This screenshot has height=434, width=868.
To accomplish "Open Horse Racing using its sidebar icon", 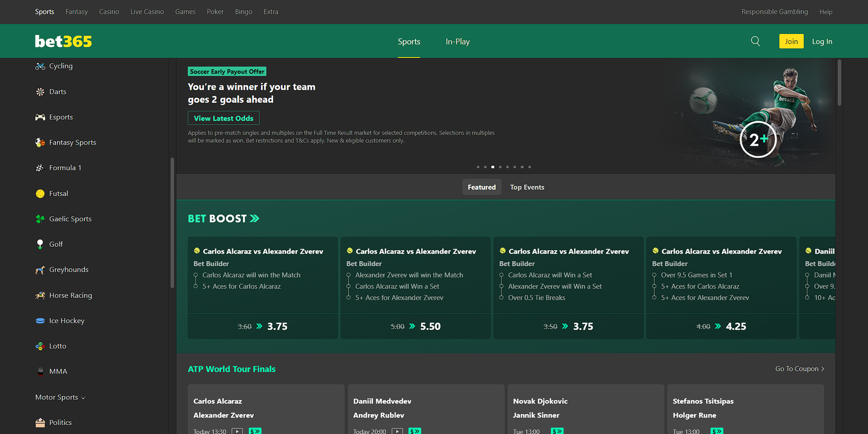I will click(x=40, y=295).
